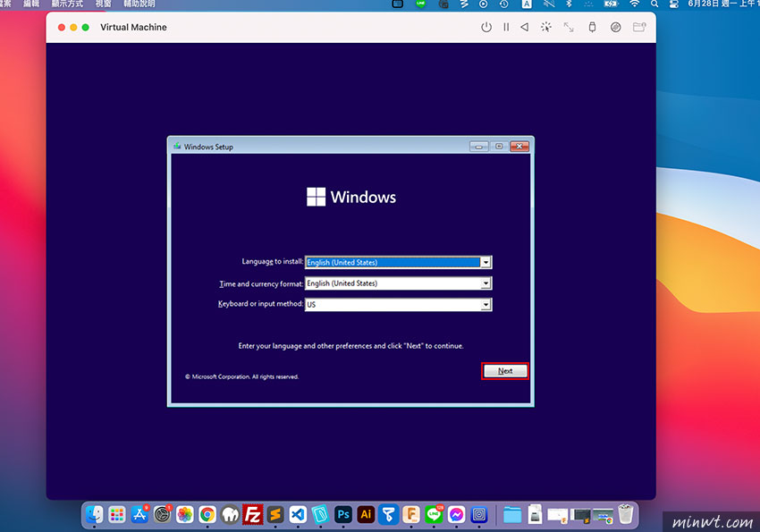Click the Wi-Fi icon in the menu bar

click(634, 4)
